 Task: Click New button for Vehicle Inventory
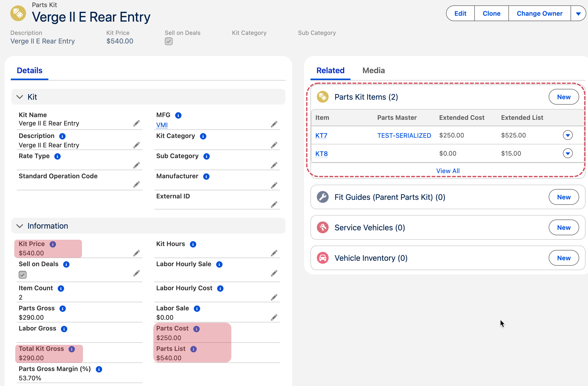[564, 258]
